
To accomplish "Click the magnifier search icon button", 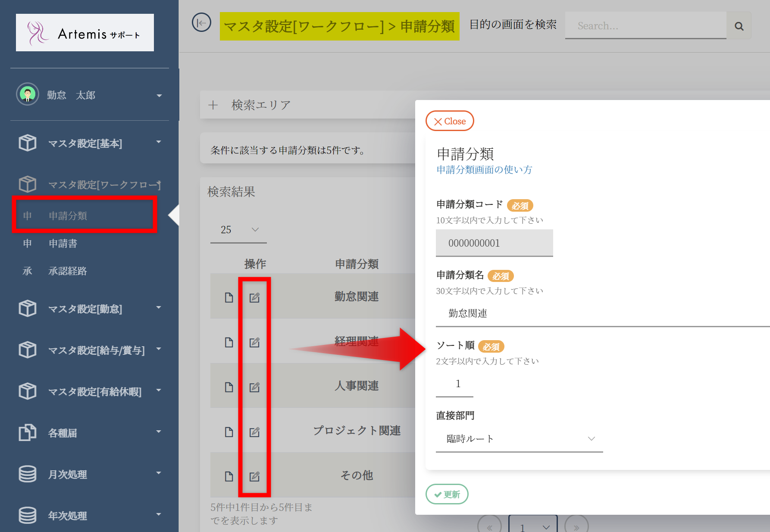I will (739, 26).
